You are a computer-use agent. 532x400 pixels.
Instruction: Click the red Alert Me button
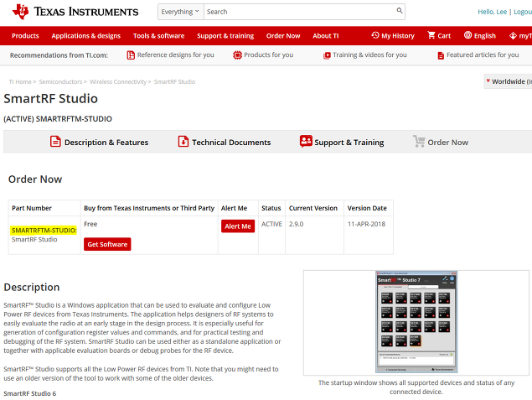[238, 226]
